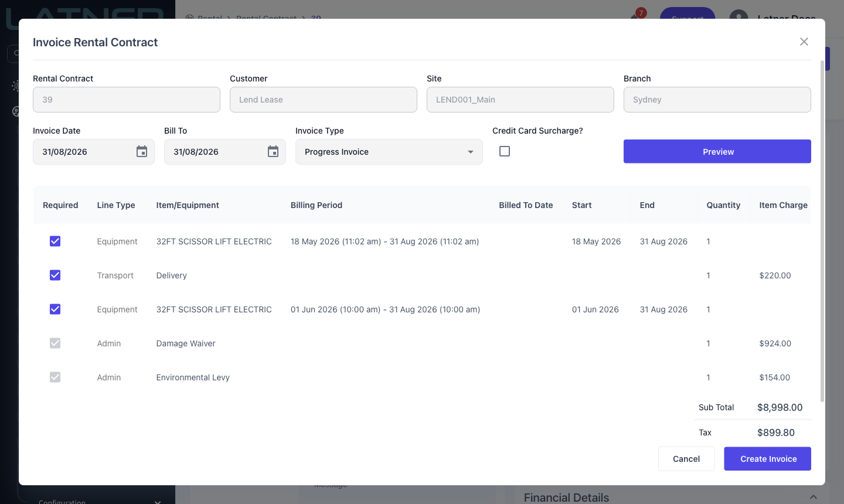Click the Delivery item cell
Viewport: 844px width, 504px height.
(x=172, y=275)
